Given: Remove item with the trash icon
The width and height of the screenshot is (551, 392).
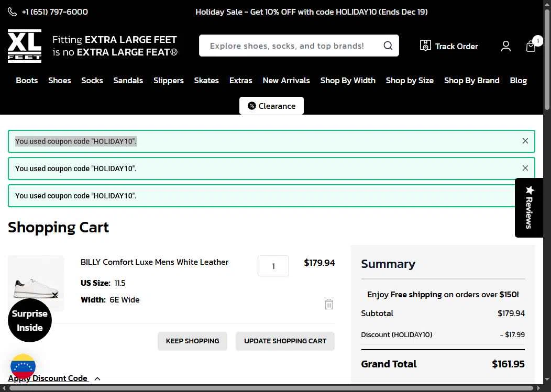Looking at the screenshot, I should pyautogui.click(x=328, y=304).
